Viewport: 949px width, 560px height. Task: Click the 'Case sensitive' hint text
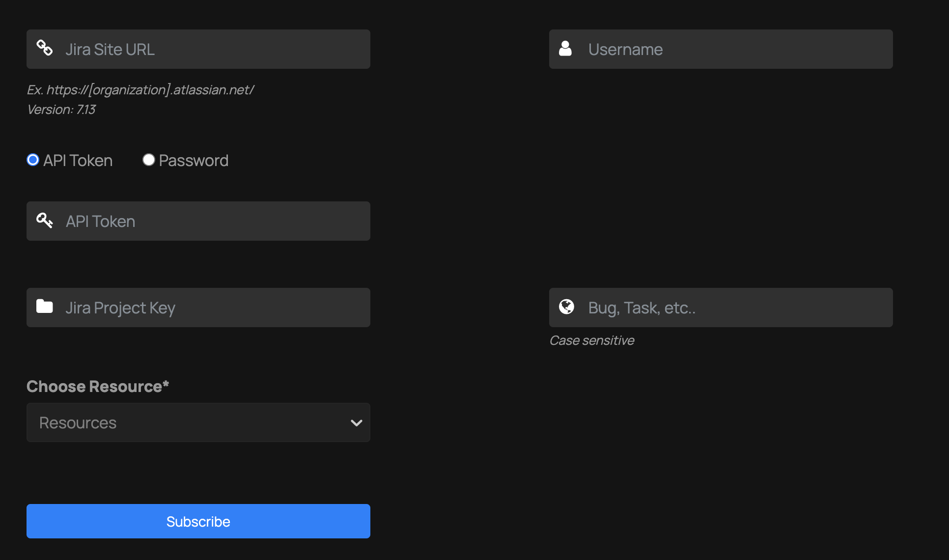(x=592, y=340)
